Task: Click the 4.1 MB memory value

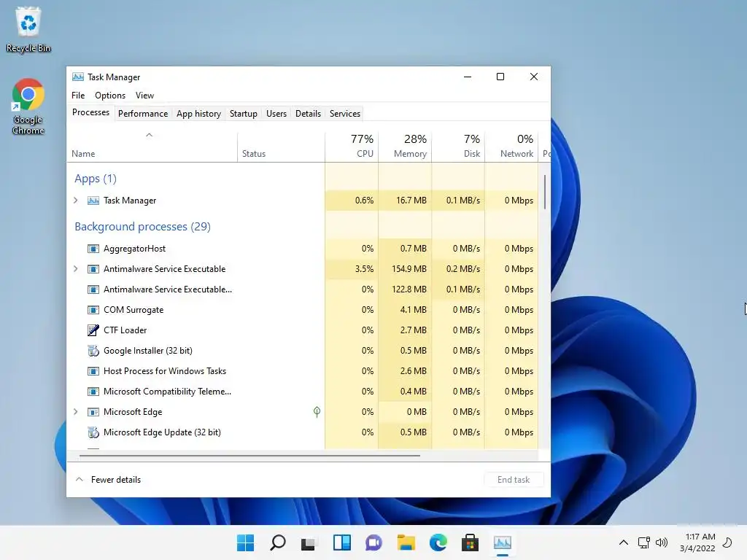Action: point(413,310)
